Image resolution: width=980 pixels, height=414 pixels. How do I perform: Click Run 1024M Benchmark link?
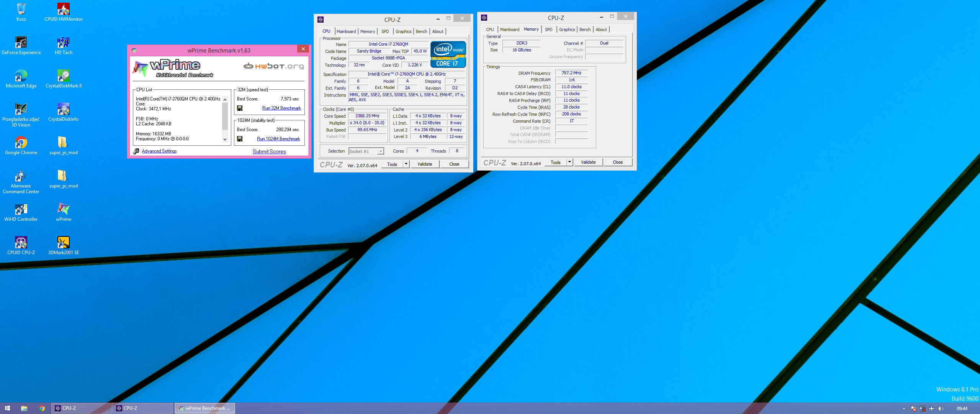click(278, 139)
